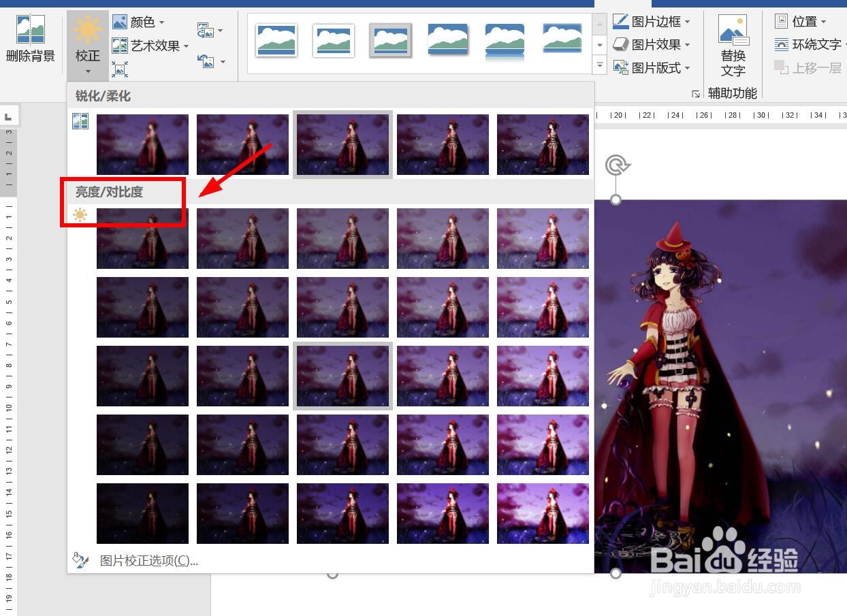The width and height of the screenshot is (847, 616).
Task: Open the Color (颜色) dropdown
Action: coord(139,22)
